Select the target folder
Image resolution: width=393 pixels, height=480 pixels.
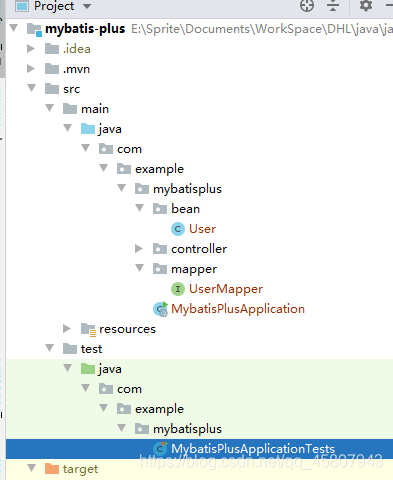point(80,469)
